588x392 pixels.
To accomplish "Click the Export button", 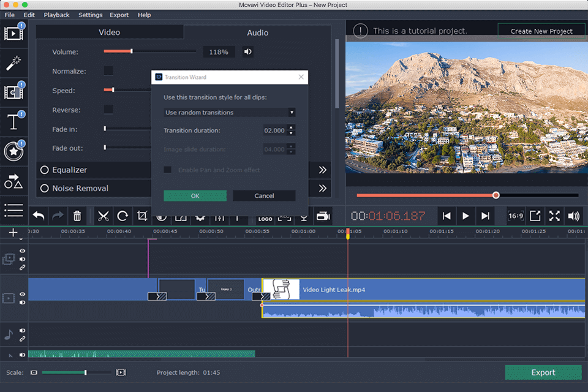I will tap(543, 372).
